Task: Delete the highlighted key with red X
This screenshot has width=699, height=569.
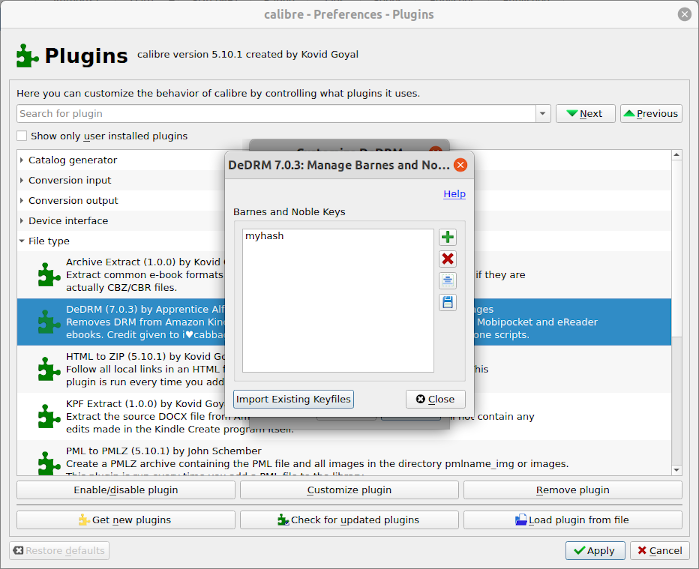Action: pyautogui.click(x=448, y=259)
